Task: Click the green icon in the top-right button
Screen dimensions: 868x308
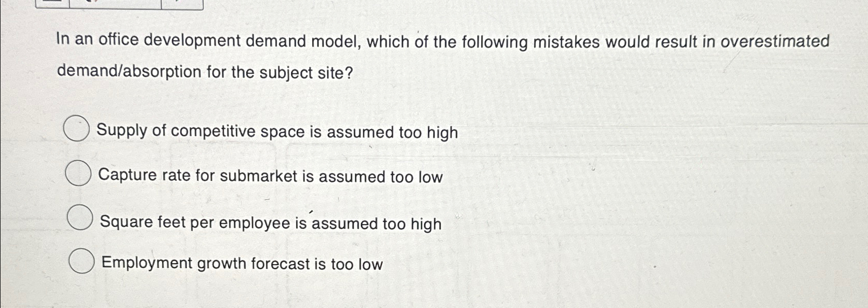Action: tap(178, 3)
